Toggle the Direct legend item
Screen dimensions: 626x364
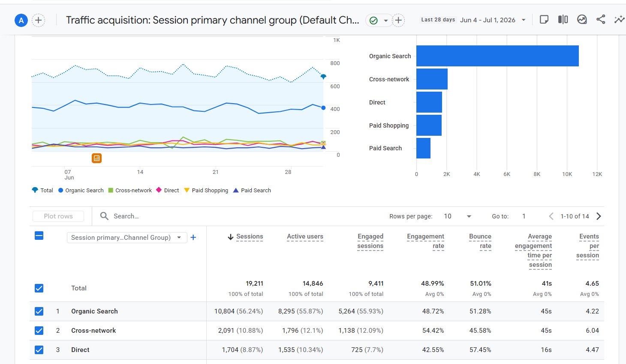click(168, 190)
